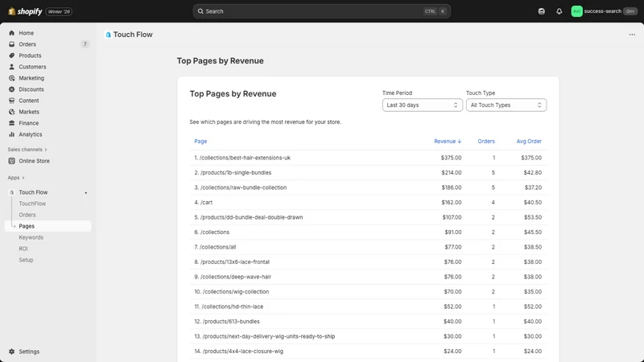The height and width of the screenshot is (362, 644).
Task: Select row /products/613-bundles
Action: coord(368,321)
